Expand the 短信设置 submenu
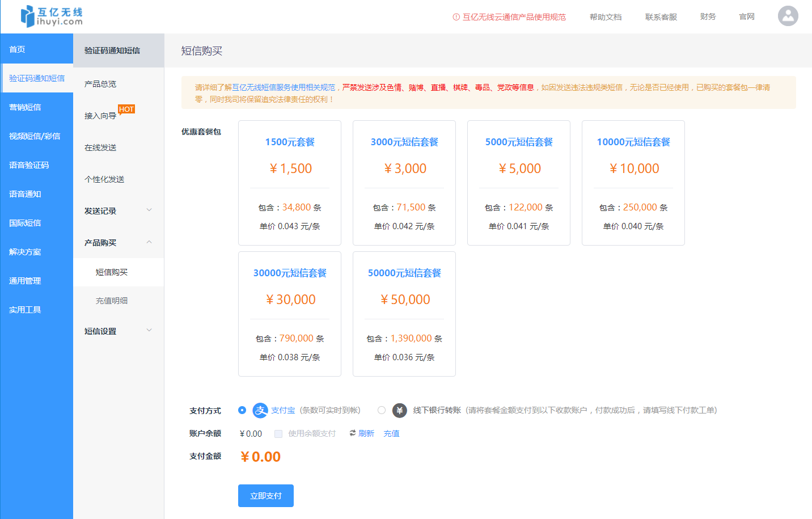The height and width of the screenshot is (519, 812). coord(149,331)
